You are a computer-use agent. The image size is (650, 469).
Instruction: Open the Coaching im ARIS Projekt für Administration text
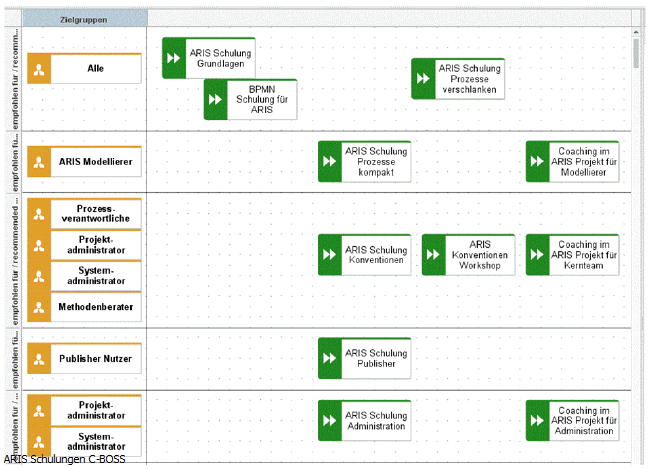click(584, 420)
